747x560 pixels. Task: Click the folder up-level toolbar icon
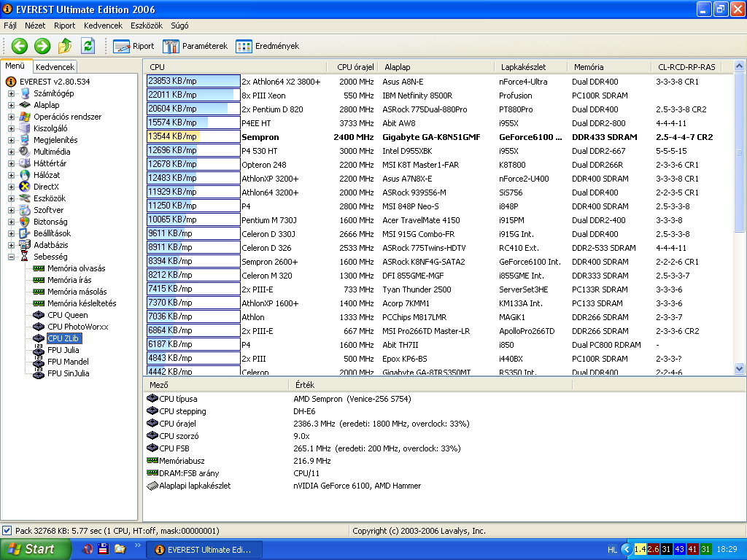click(65, 46)
